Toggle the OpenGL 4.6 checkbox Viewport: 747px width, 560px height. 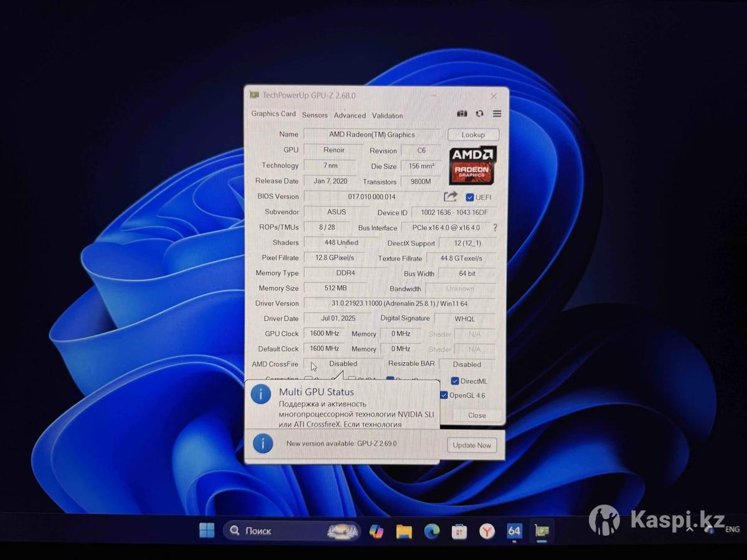pos(444,395)
